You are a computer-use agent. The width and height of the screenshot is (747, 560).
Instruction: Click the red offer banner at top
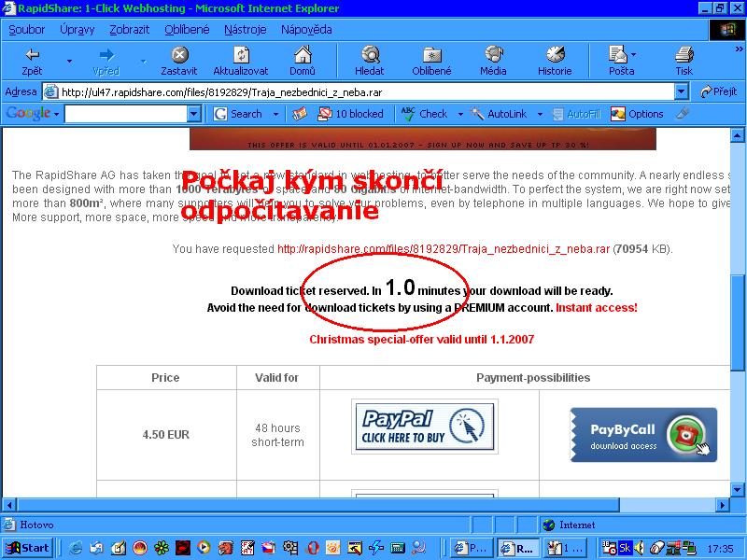423,139
